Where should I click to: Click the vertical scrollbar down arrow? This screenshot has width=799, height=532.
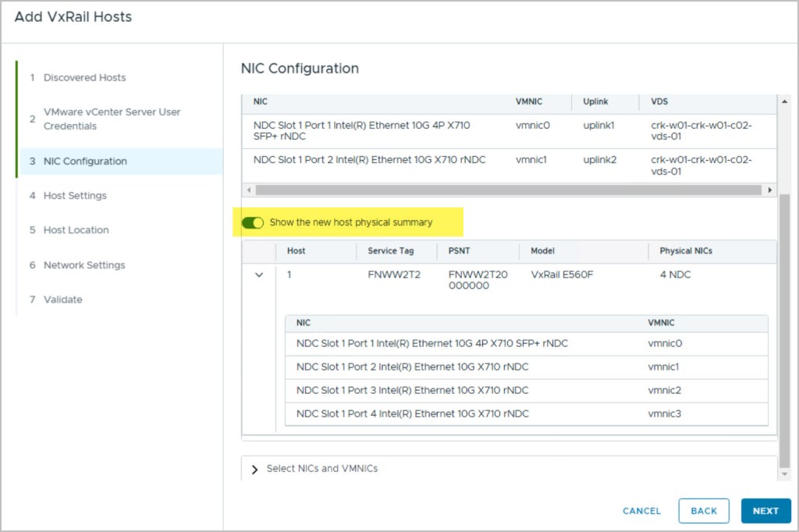pyautogui.click(x=785, y=474)
